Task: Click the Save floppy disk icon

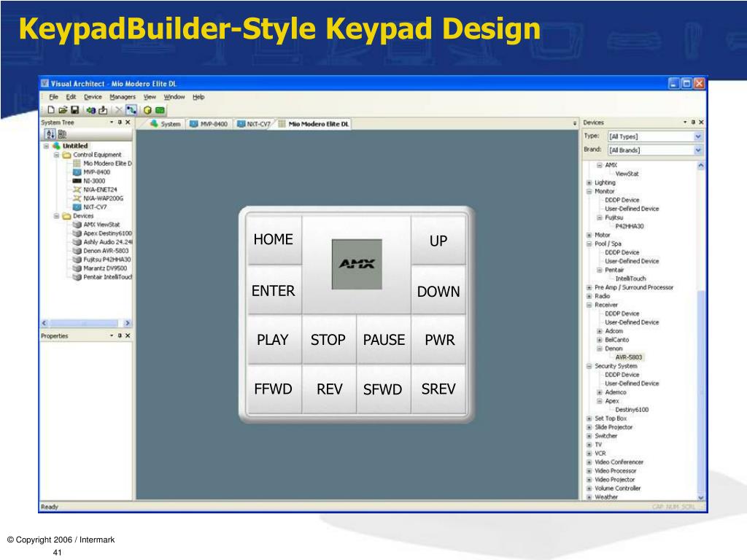Action: (75, 110)
